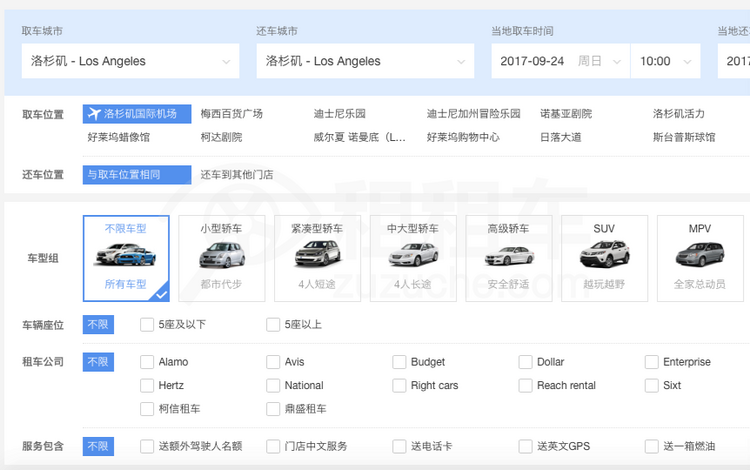Choose 好莱坞购物中心 pickup location
The width and height of the screenshot is (750, 470).
click(463, 137)
